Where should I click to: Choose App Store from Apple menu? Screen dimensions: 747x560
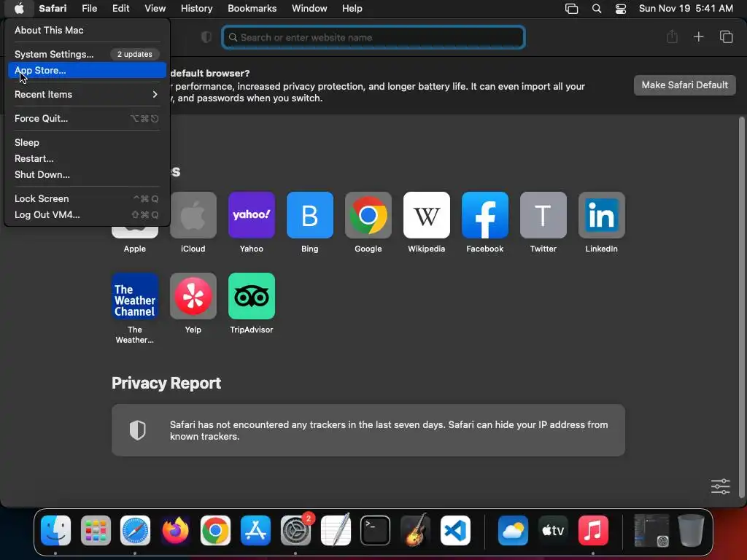pyautogui.click(x=87, y=70)
